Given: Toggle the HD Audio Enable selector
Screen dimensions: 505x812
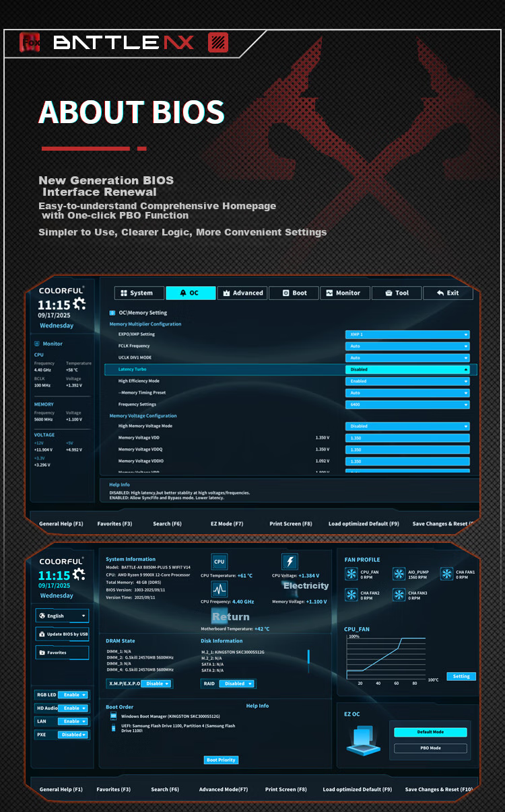Looking at the screenshot, I should point(73,708).
